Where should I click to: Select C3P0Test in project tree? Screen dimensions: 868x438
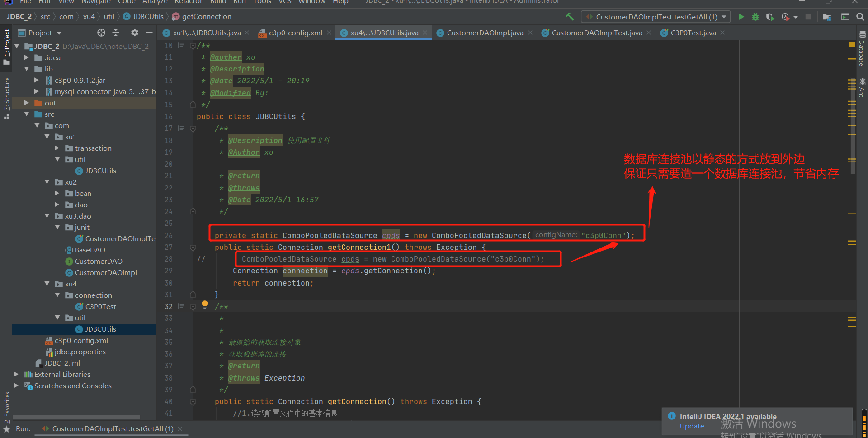pos(100,306)
